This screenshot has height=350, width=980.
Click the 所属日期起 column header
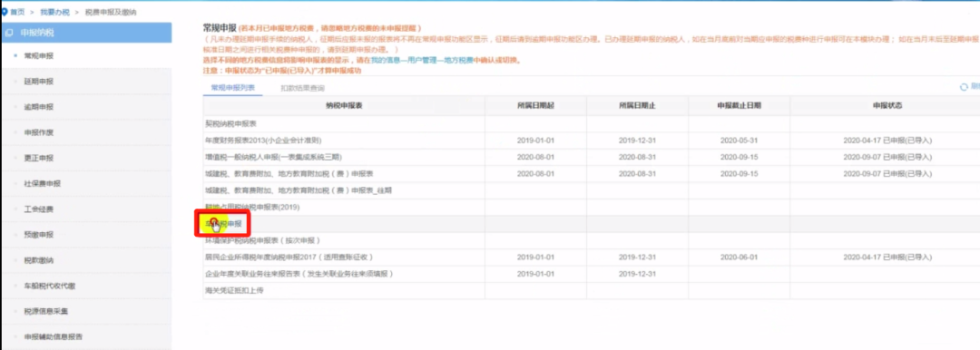[x=535, y=106]
